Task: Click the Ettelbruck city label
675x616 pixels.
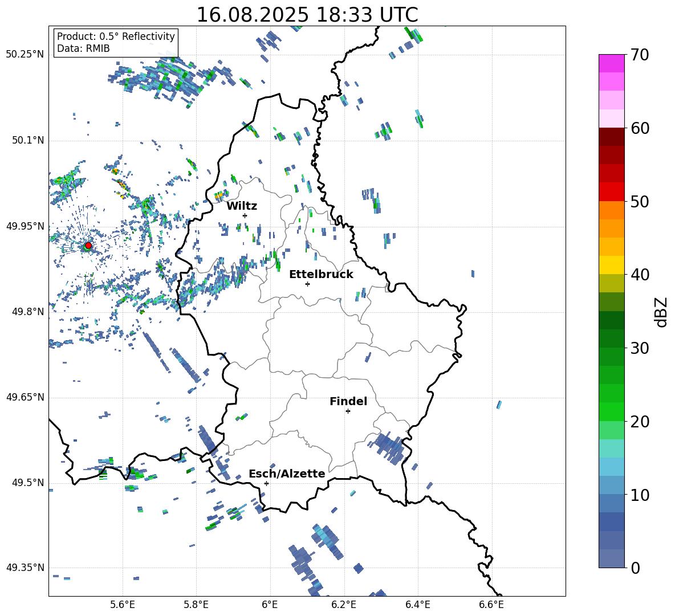Action: pyautogui.click(x=321, y=275)
